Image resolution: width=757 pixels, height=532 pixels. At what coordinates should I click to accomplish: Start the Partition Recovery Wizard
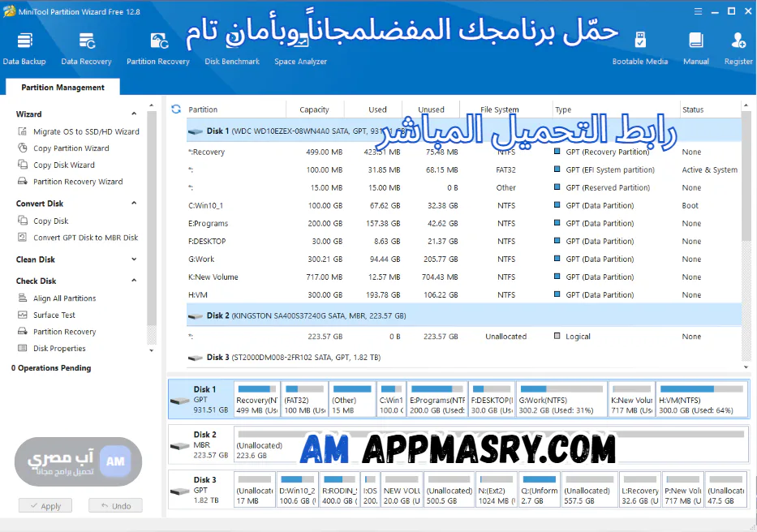[71, 182]
